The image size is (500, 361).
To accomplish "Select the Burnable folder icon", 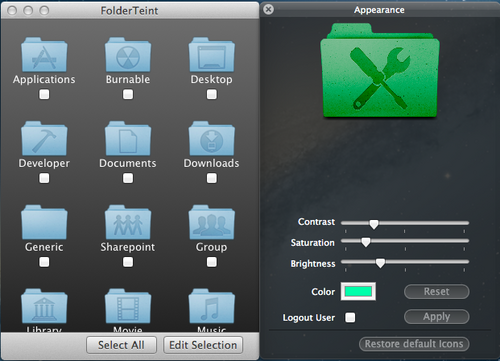I will point(128,55).
